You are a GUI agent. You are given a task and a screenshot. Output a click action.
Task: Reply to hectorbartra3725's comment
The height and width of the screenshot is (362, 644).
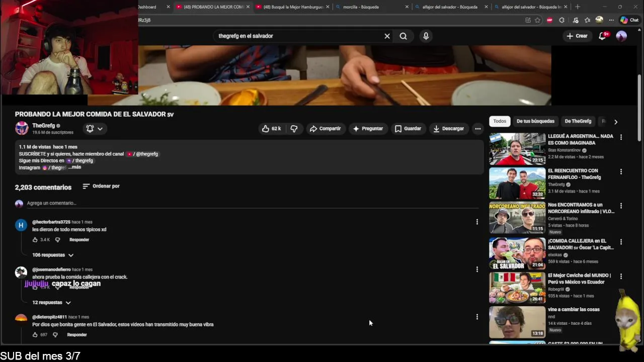79,240
